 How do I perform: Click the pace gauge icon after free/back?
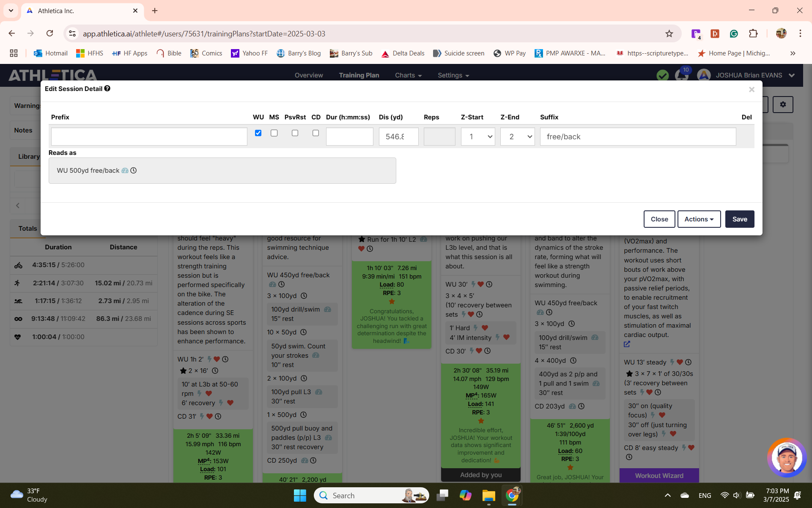tap(125, 171)
